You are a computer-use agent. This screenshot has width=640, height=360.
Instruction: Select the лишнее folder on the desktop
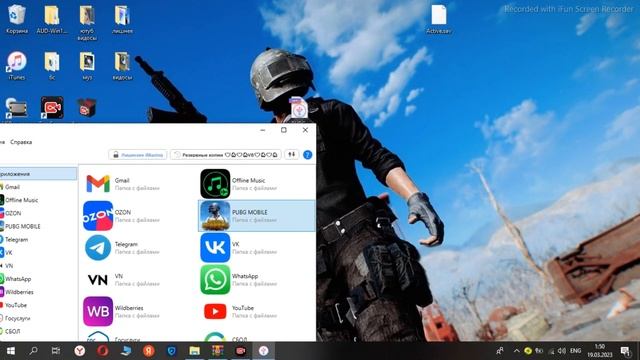[122, 19]
